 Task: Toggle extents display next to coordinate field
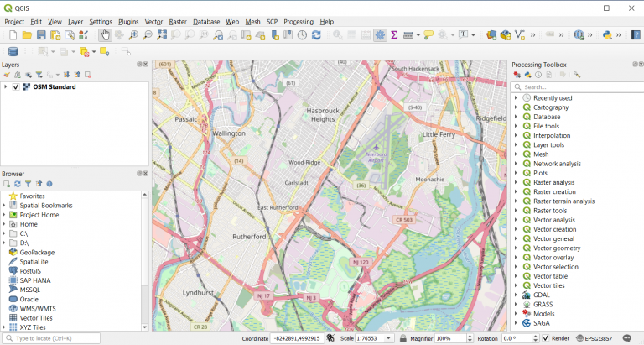tap(330, 338)
